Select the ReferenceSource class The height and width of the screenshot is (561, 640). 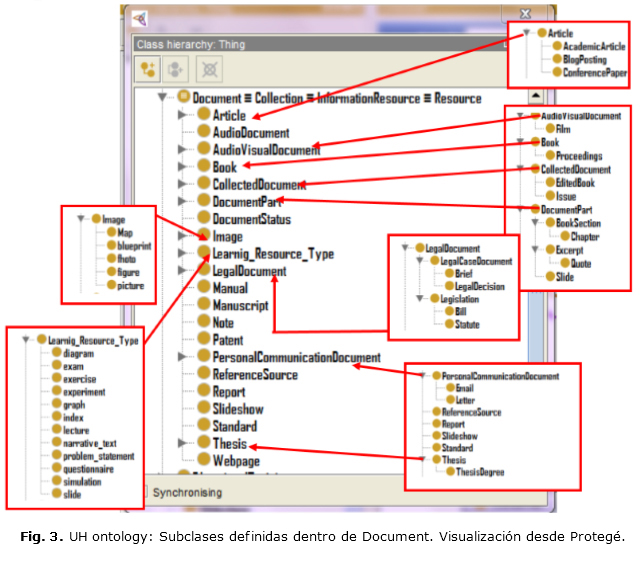point(254,375)
